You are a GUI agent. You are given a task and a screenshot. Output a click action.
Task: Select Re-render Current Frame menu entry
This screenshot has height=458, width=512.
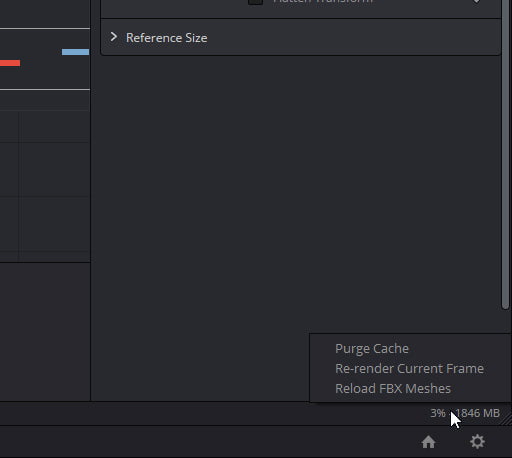(409, 369)
